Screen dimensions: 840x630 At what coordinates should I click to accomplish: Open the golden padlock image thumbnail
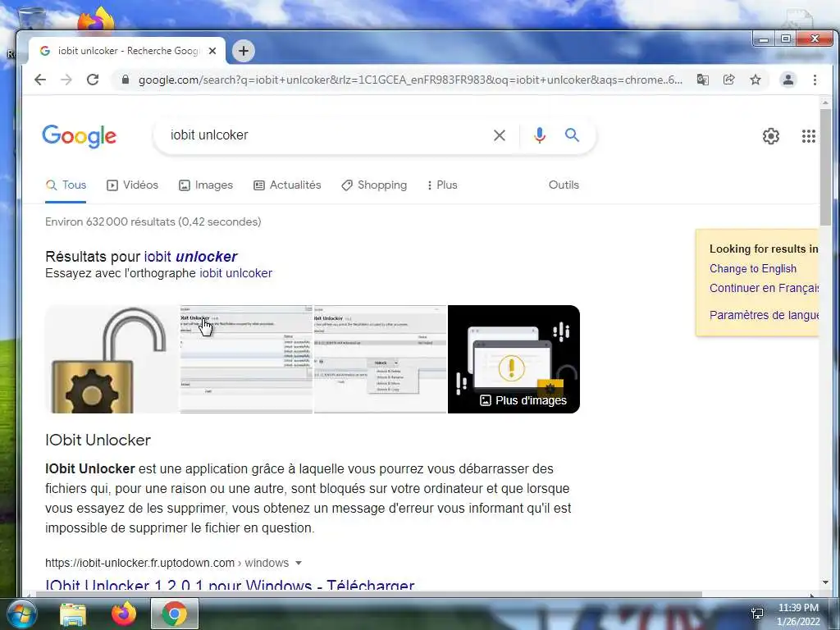(x=112, y=359)
